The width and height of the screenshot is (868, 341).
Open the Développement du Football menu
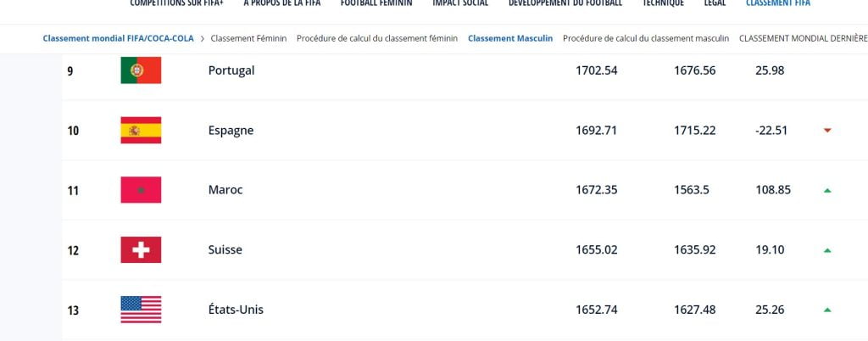coord(565,3)
